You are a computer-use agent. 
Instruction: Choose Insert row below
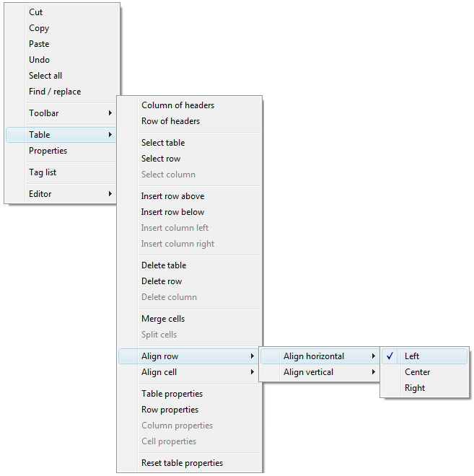[190, 212]
